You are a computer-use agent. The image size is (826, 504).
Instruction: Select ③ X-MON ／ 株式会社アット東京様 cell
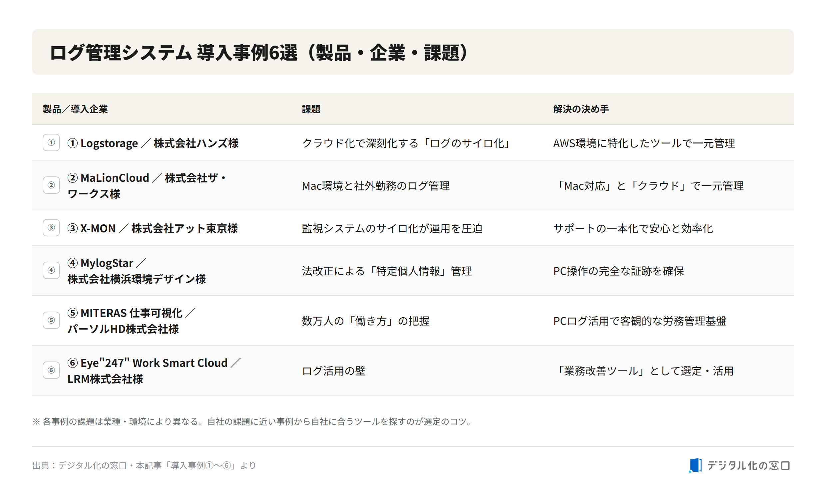tap(153, 229)
